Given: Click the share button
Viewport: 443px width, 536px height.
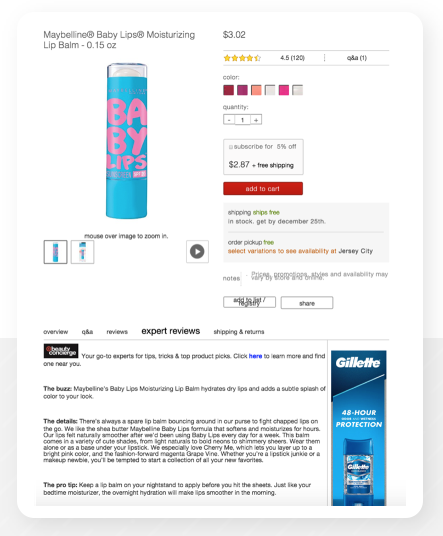Looking at the screenshot, I should click(307, 303).
